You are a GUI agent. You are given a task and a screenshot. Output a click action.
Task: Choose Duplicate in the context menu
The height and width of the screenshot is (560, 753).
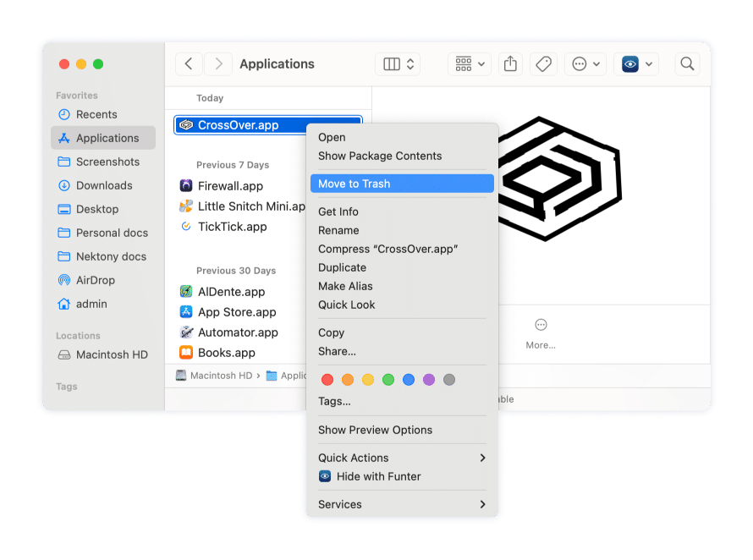click(x=402, y=267)
